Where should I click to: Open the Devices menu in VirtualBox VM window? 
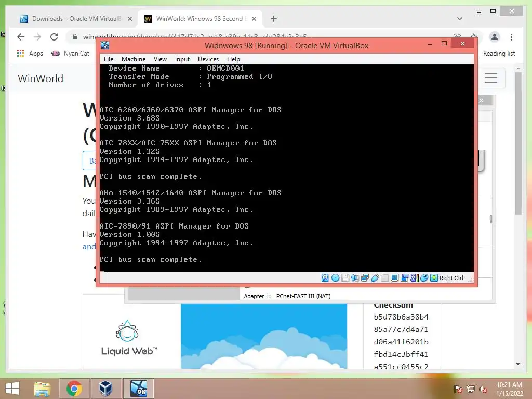point(208,59)
